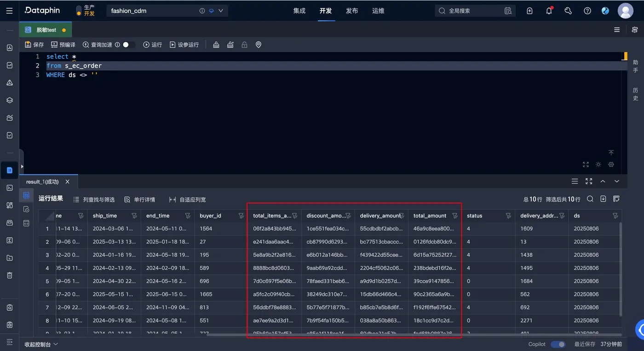Image resolution: width=644 pixels, height=351 pixels.
Task: Close the result_1(成功) tab
Action: (x=68, y=181)
